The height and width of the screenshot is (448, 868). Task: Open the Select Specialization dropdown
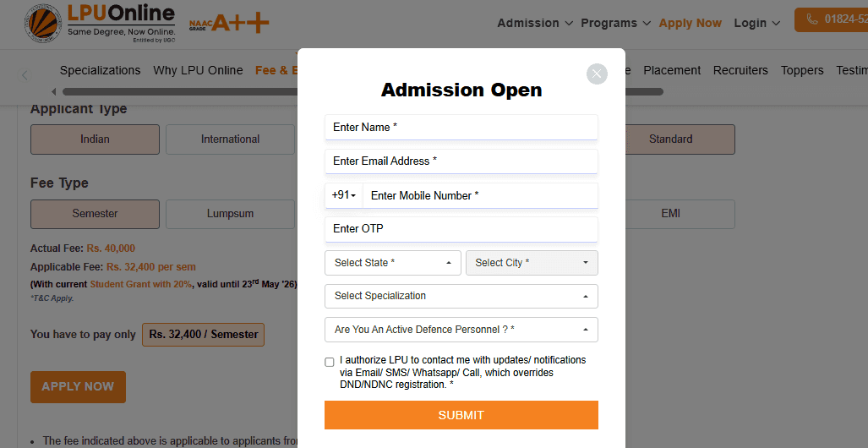tap(461, 296)
